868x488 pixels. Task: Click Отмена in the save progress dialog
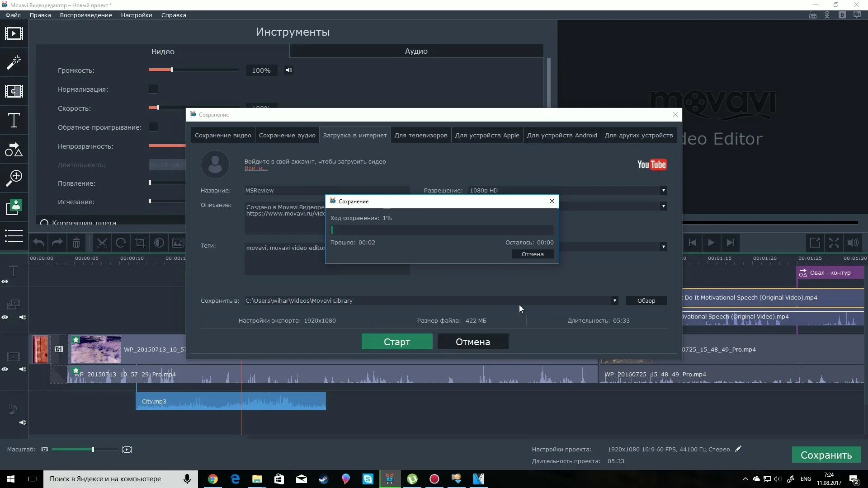(533, 254)
